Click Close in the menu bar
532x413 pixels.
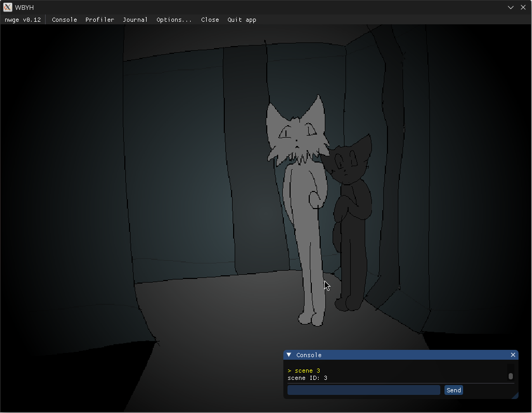(210, 20)
